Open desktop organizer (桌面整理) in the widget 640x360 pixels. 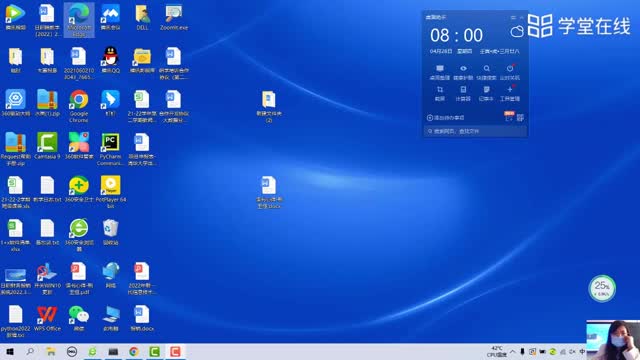[440, 72]
